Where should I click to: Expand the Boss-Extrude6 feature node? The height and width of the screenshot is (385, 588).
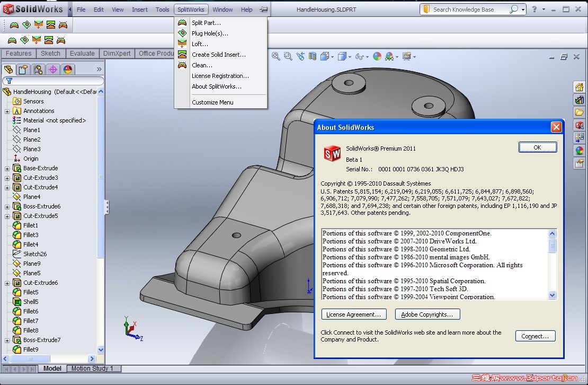(x=7, y=207)
